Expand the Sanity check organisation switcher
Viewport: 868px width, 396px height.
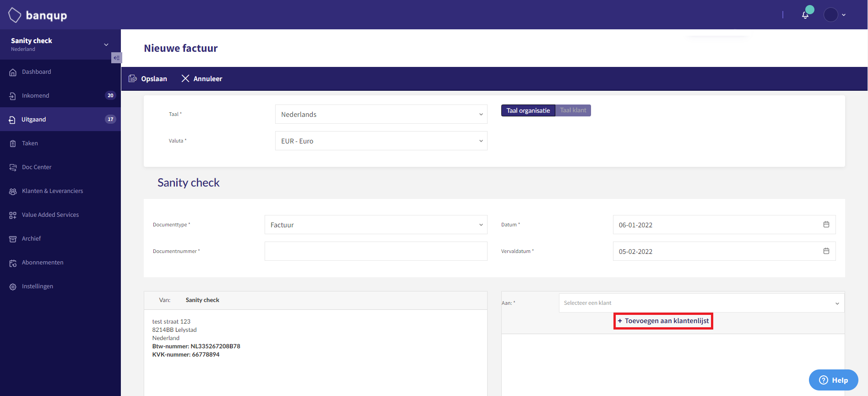coord(106,44)
